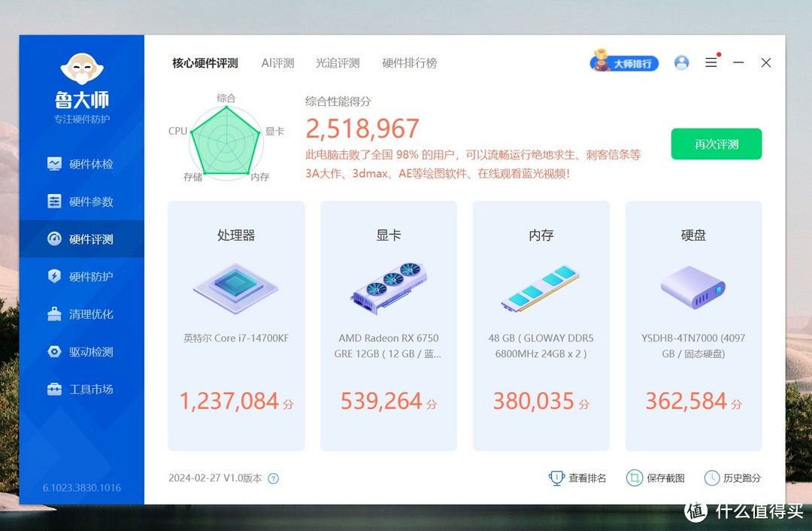Image resolution: width=812 pixels, height=531 pixels.
Task: Click the total score 2,518,967
Action: (x=362, y=129)
